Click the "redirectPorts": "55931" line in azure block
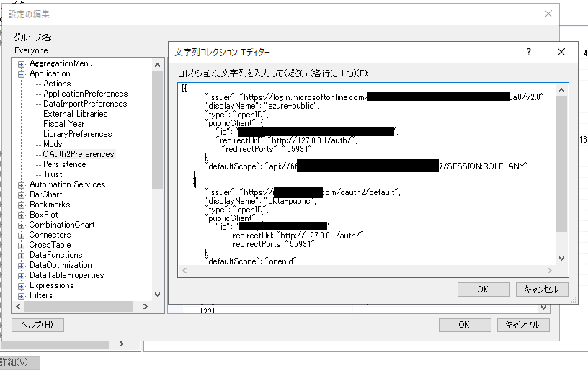The height and width of the screenshot is (376, 588). (266, 149)
